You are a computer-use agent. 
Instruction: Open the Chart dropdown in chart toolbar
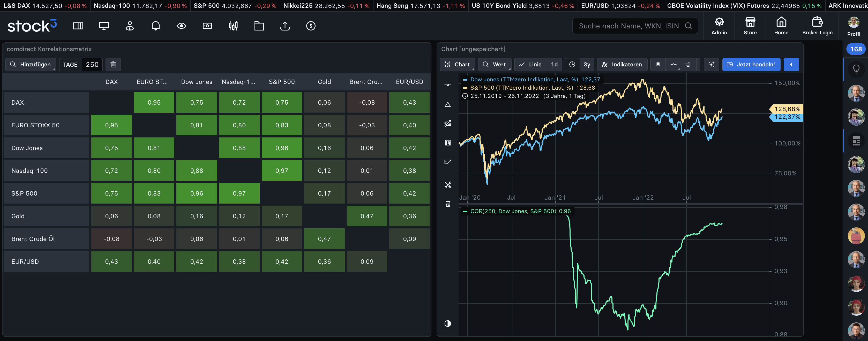(457, 64)
